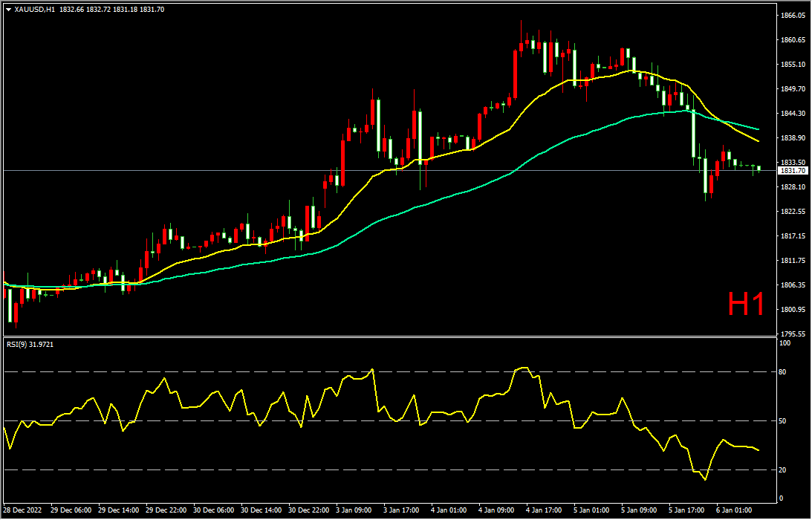Click the RSI scale value 20

784,470
